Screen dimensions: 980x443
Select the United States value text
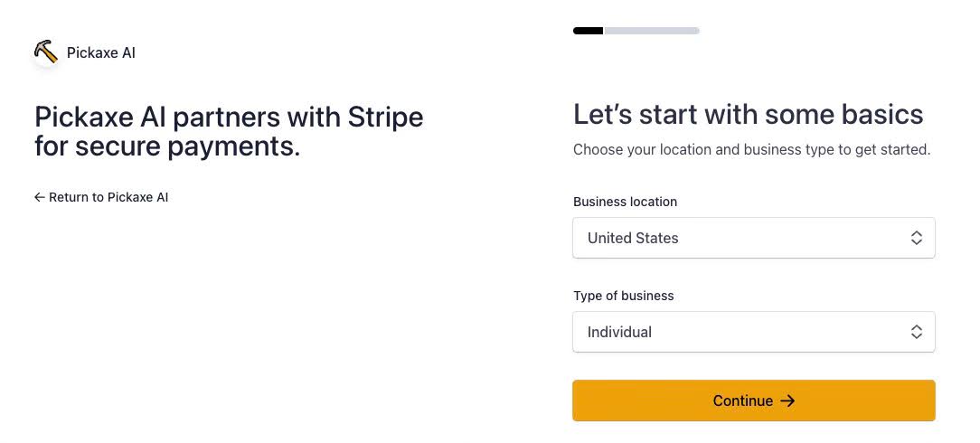point(633,238)
